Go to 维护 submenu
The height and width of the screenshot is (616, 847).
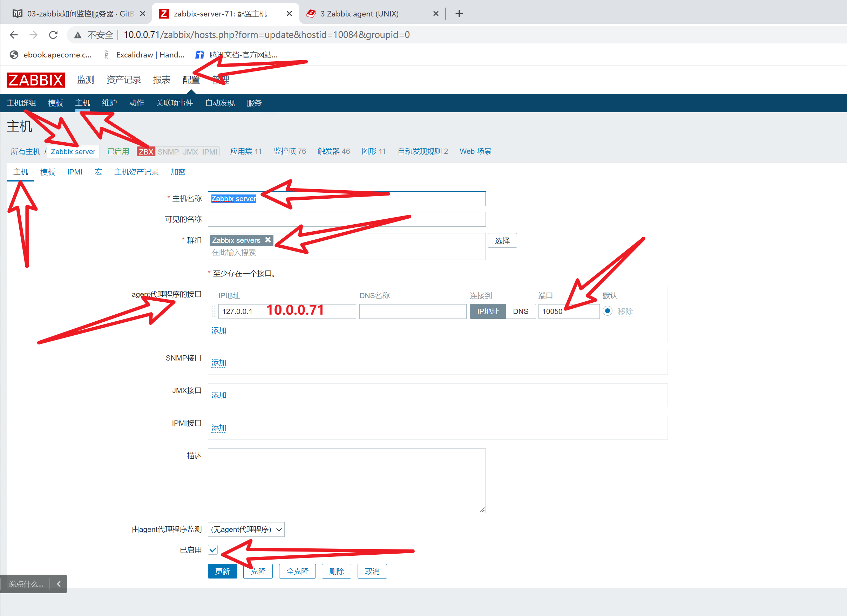tap(109, 103)
